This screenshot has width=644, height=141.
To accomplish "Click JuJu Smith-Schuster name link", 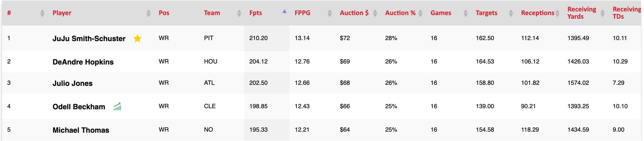I will pyautogui.click(x=89, y=39).
